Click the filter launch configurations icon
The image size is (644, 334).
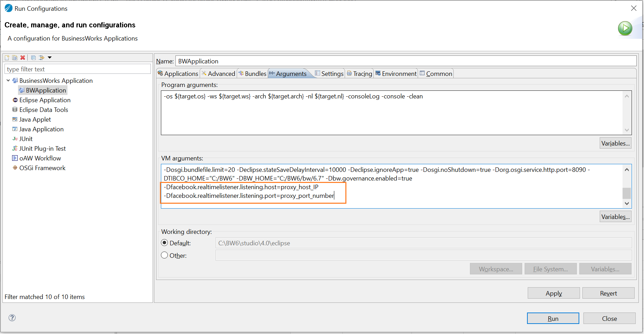(42, 58)
